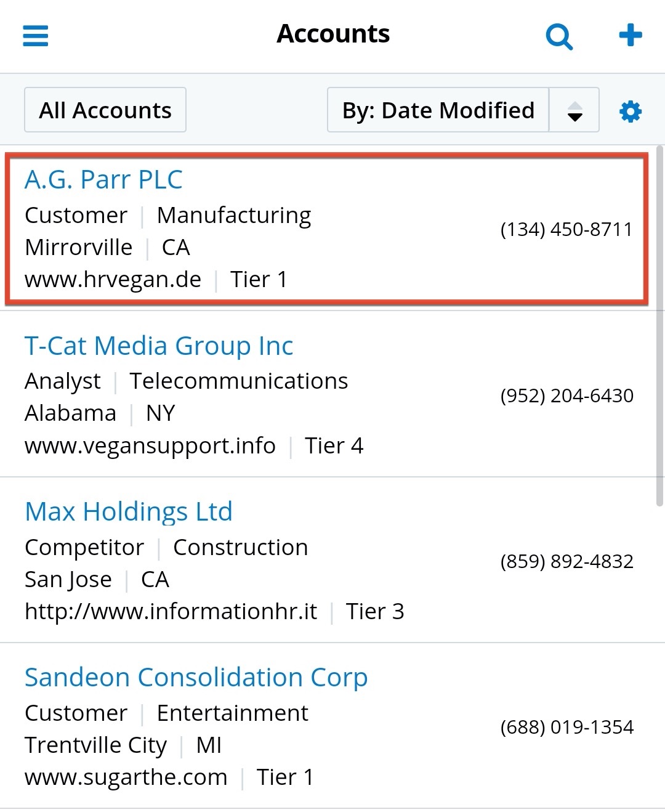
Task: Call A.G. Parr phone (134) 450-8711
Action: (x=566, y=229)
